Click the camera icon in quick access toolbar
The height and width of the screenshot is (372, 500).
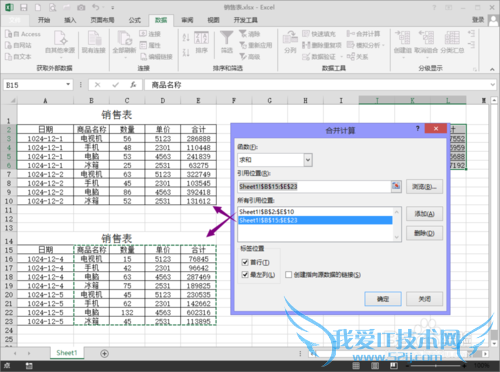coord(81,7)
